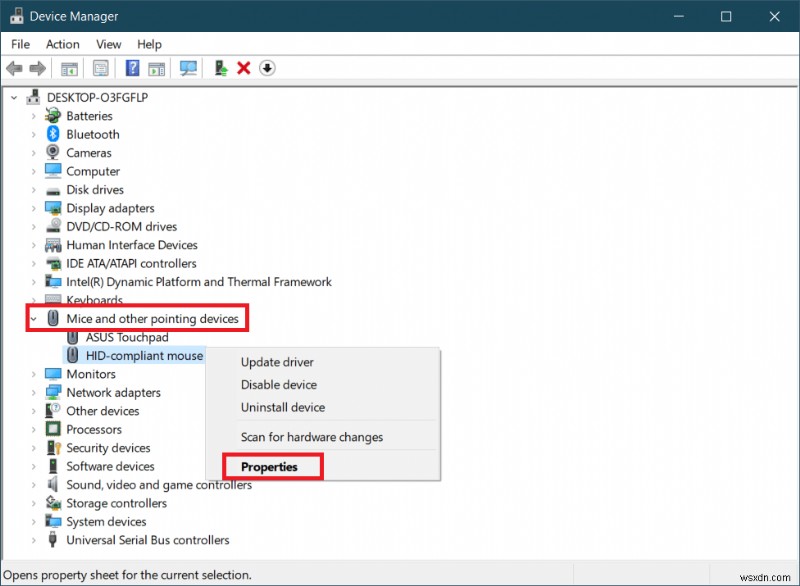Click the Universal Serial Bus controllers plug icon
This screenshot has width=800, height=586.
pyautogui.click(x=53, y=540)
